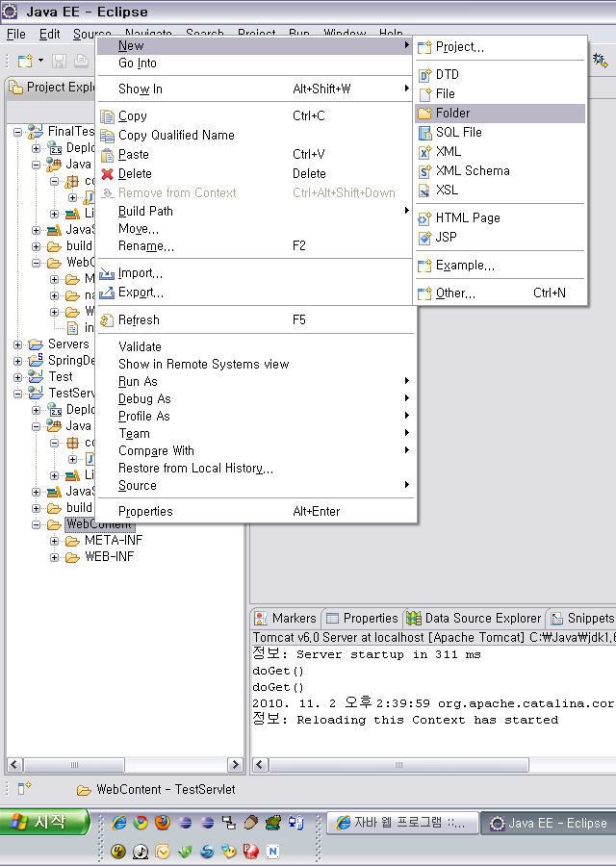Switch to the Markers tab
This screenshot has height=866, width=616.
286,618
